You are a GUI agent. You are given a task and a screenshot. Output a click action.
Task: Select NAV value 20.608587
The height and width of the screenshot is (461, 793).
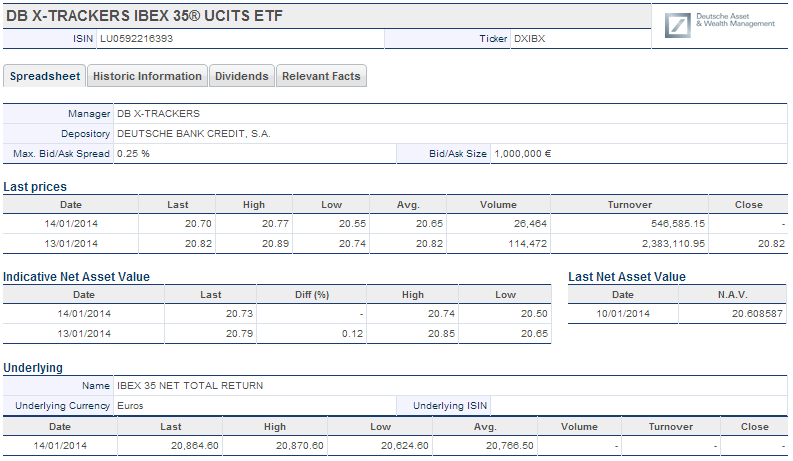(757, 313)
